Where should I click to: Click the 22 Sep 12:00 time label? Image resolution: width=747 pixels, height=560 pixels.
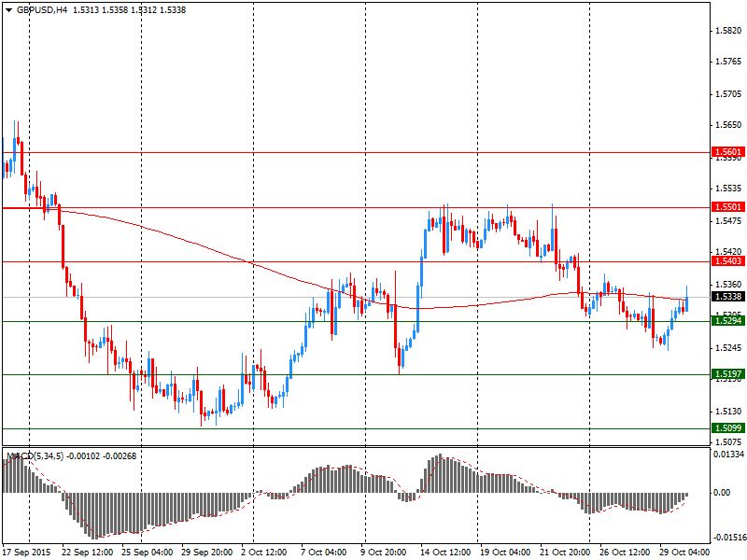[x=88, y=553]
